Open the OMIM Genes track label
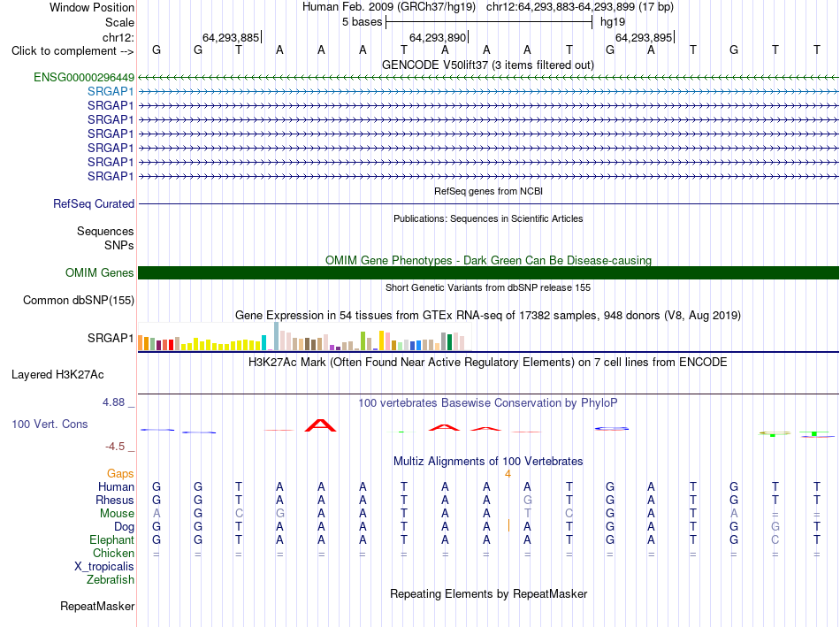The image size is (840, 627). 99,272
